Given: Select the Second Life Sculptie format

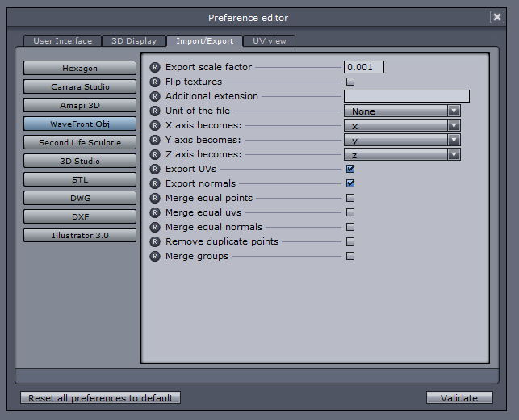Looking at the screenshot, I should (80, 143).
